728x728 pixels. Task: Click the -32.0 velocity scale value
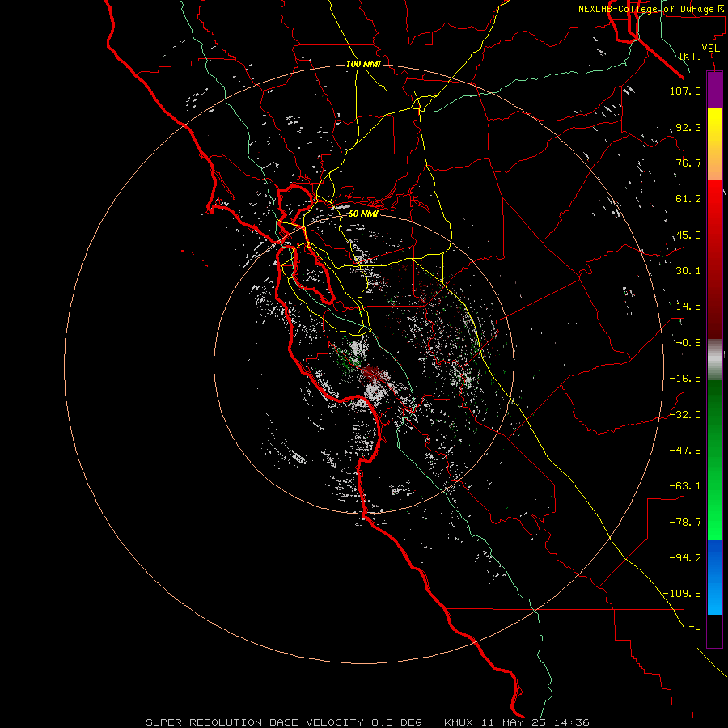click(685, 415)
